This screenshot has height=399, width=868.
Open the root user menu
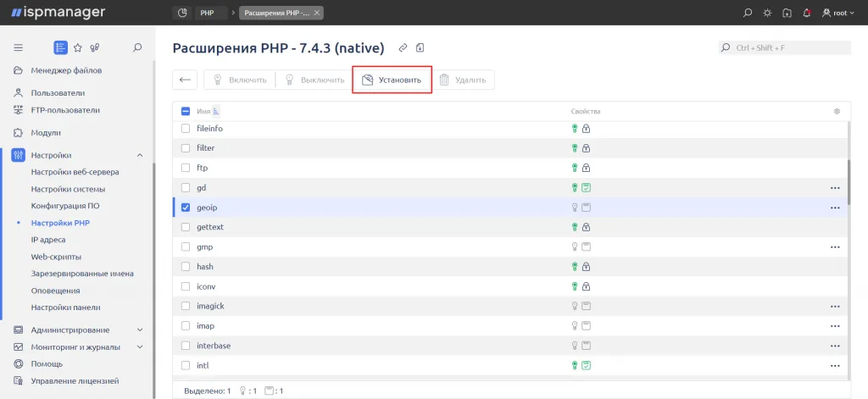pyautogui.click(x=838, y=13)
